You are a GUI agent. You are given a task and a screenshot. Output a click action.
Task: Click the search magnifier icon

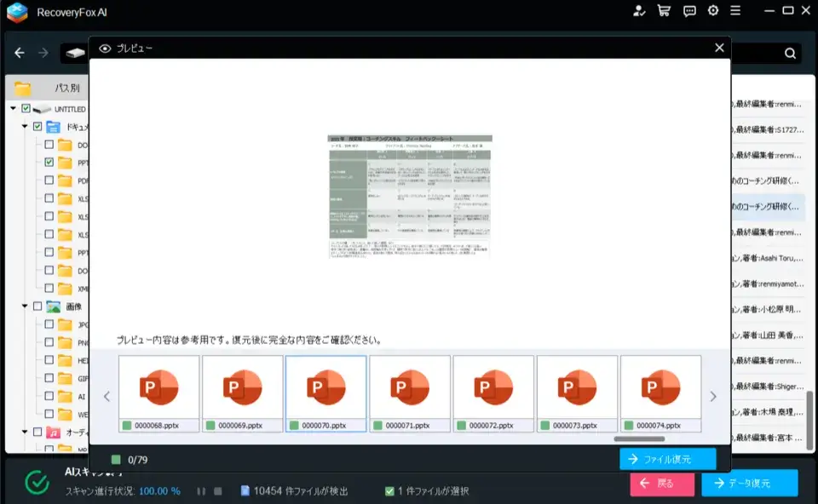click(791, 53)
